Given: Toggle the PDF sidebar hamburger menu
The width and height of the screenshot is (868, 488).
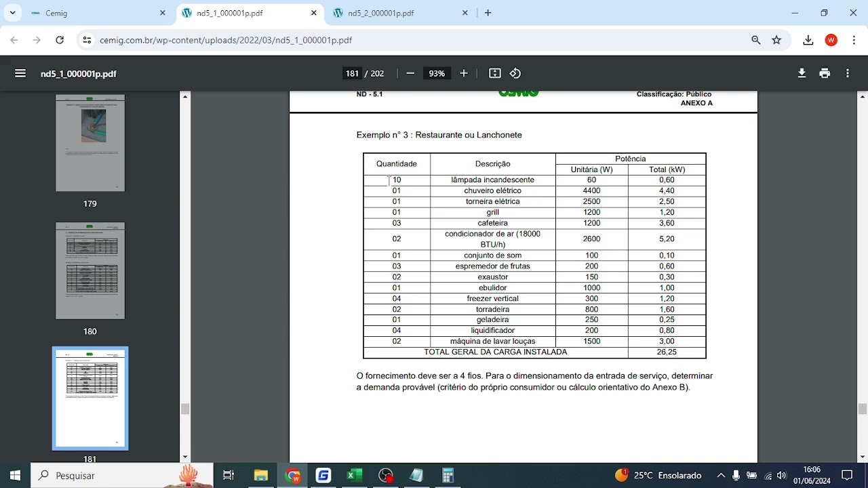Looking at the screenshot, I should pos(20,73).
